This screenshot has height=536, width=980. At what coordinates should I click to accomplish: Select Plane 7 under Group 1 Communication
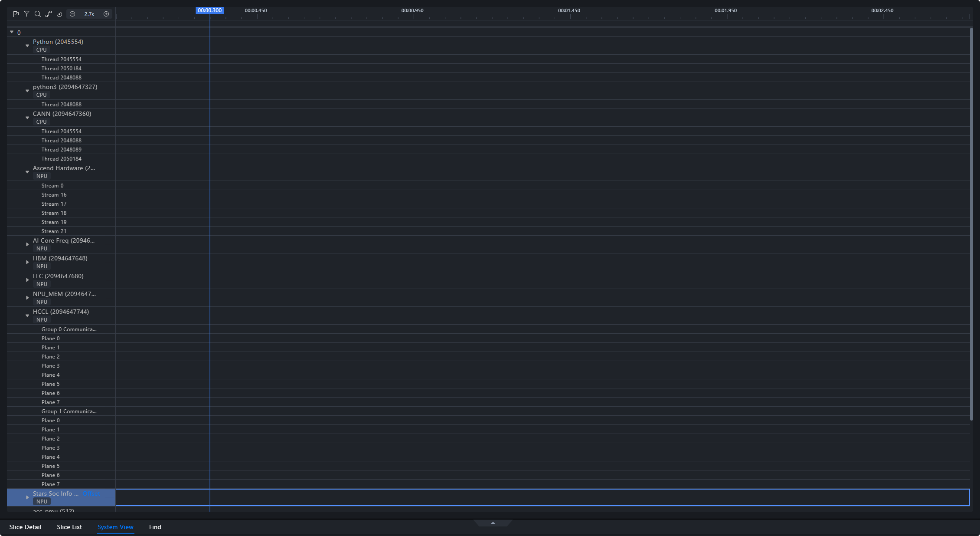[61, 484]
